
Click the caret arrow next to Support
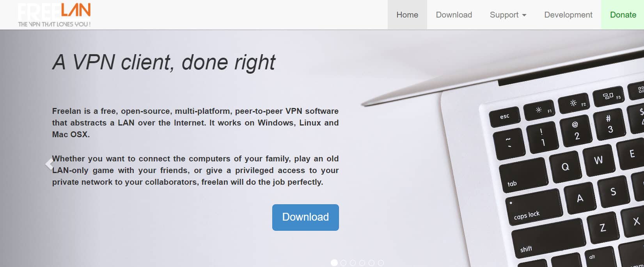(524, 15)
